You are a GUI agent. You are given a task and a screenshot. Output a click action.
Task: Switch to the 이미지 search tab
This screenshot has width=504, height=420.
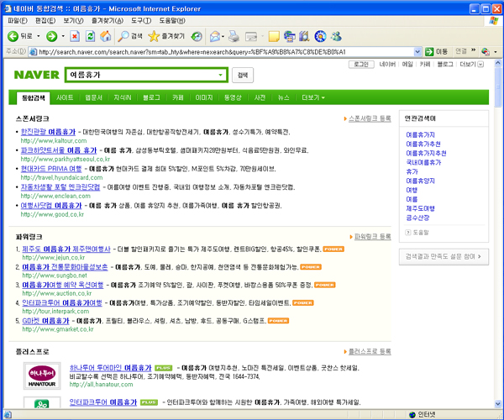pos(204,97)
